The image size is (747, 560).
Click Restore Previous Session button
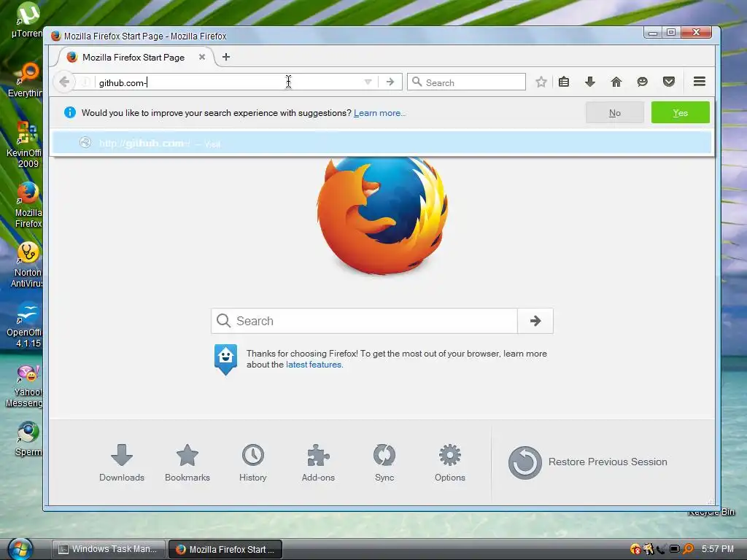(588, 462)
